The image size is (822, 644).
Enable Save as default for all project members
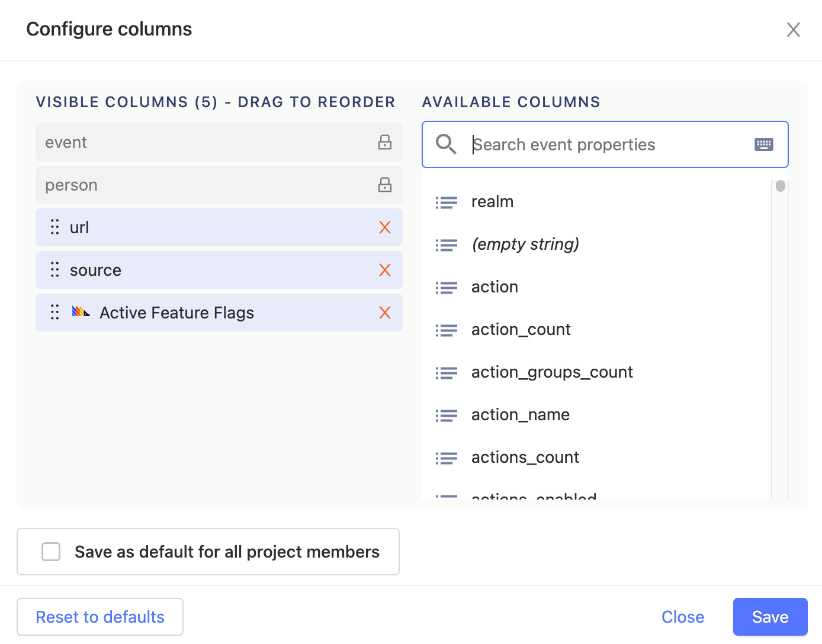51,551
